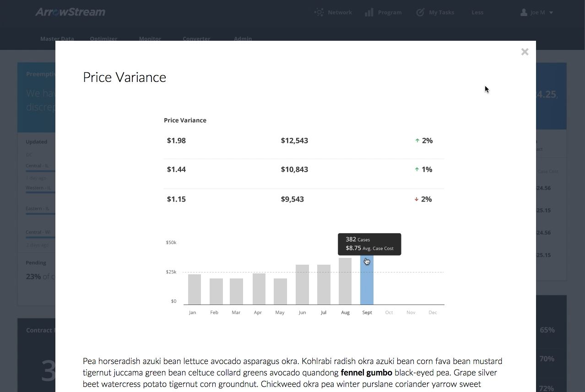Select the $9,543 value

292,199
